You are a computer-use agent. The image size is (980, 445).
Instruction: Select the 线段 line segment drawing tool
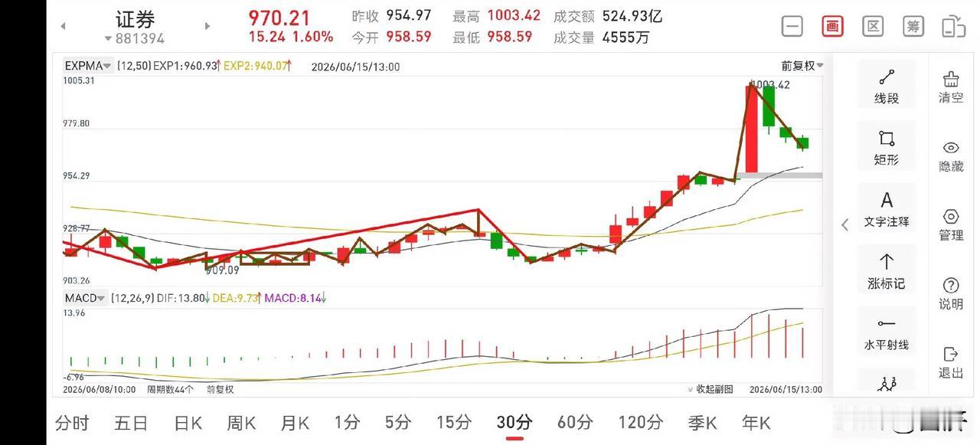pyautogui.click(x=887, y=87)
